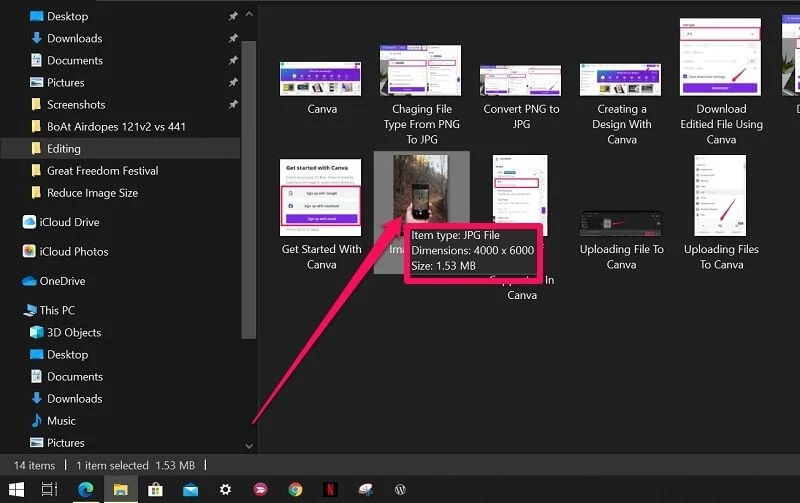Launch Google Chrome from the taskbar
The height and width of the screenshot is (503, 800).
(295, 490)
